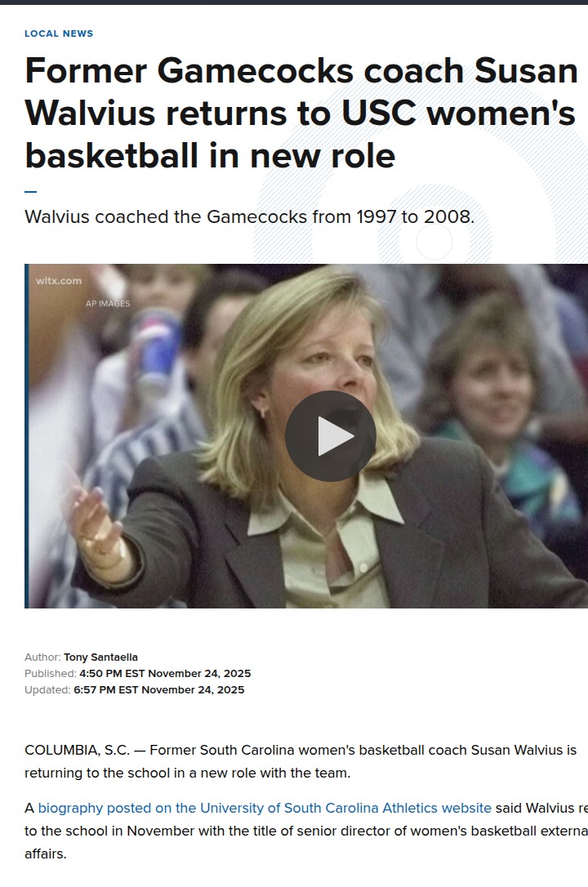Click the small blue dash under headline
Image resolution: width=588 pixels, height=887 pixels.
30,192
